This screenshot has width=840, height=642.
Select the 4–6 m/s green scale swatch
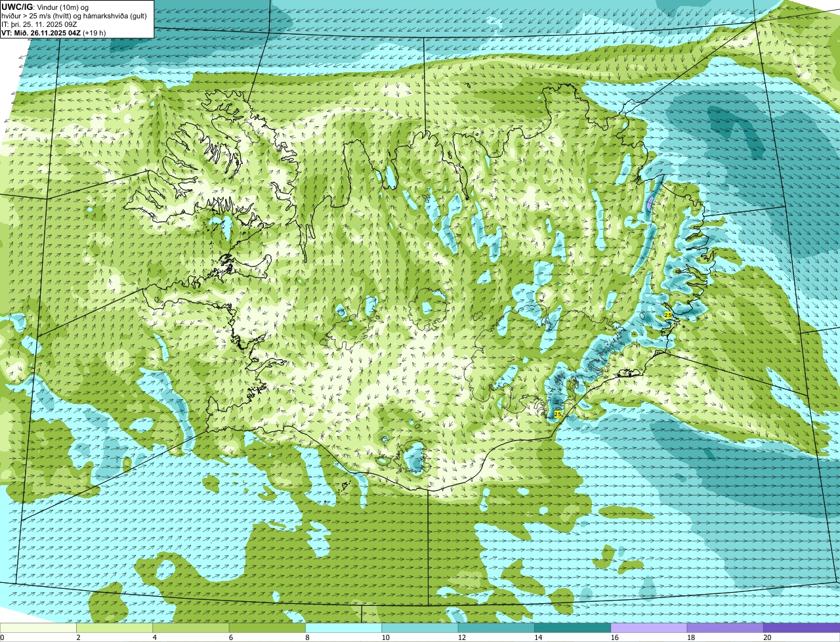[x=191, y=628]
